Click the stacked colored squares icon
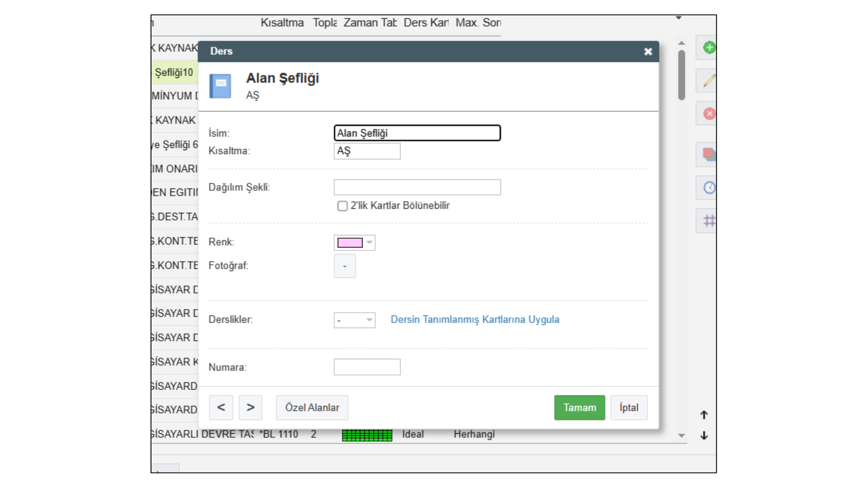The width and height of the screenshot is (868, 488). [x=709, y=155]
